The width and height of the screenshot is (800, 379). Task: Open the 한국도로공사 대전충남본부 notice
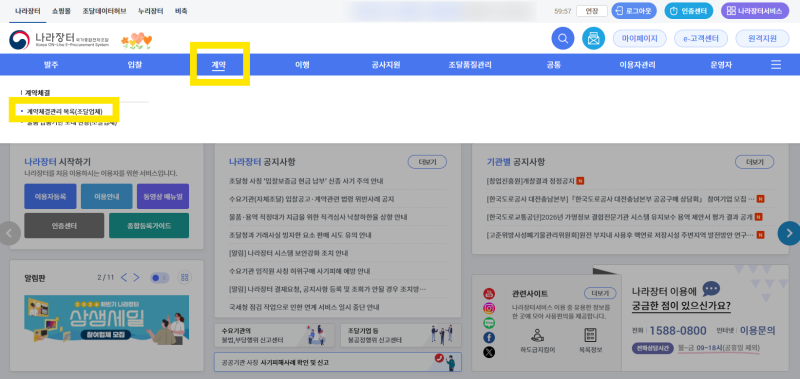pyautogui.click(x=621, y=198)
